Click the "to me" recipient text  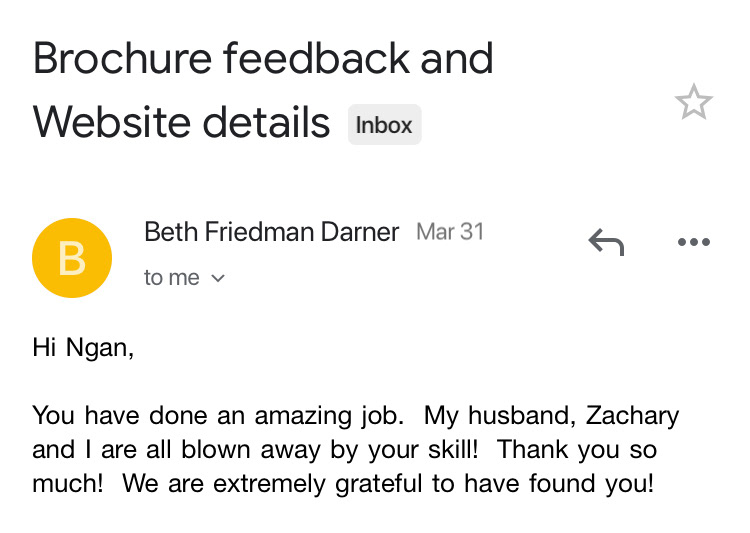point(172,278)
